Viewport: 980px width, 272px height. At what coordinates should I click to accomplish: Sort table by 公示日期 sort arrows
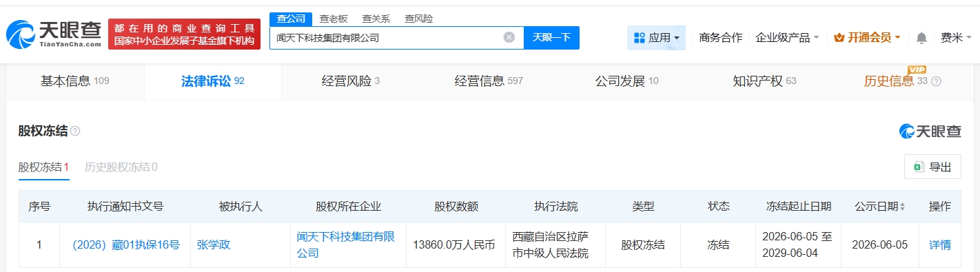(903, 207)
